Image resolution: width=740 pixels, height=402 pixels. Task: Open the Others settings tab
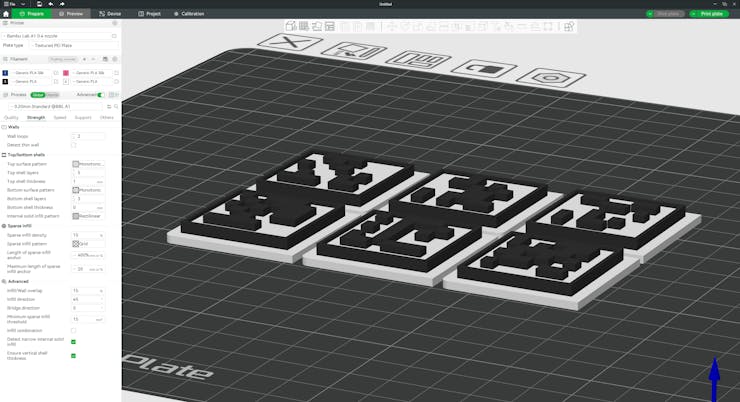click(x=107, y=117)
